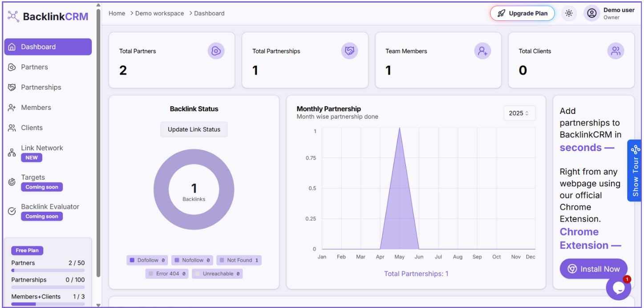Toggle the Not Found legend item

coord(239,260)
